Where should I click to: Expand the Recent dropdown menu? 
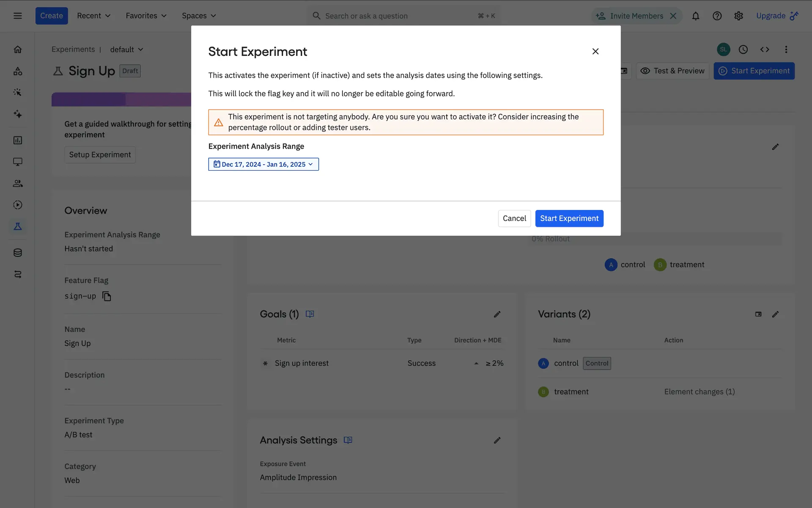(93, 16)
